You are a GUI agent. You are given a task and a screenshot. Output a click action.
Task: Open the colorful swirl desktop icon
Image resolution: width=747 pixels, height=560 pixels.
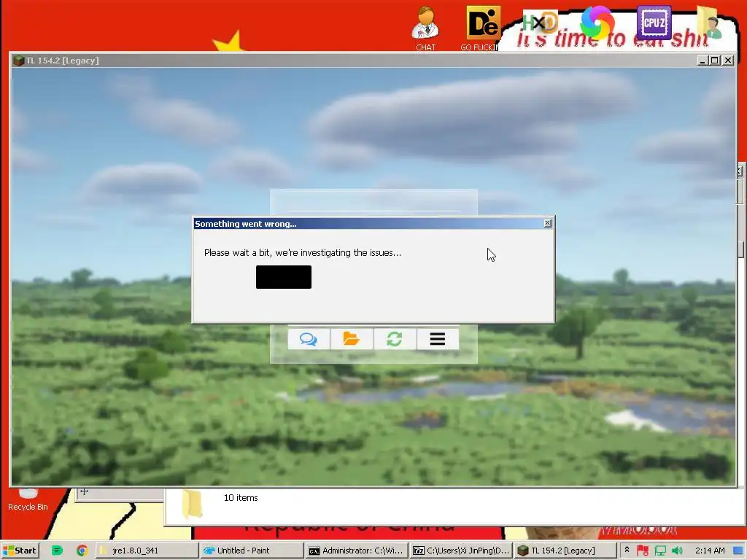597,23
